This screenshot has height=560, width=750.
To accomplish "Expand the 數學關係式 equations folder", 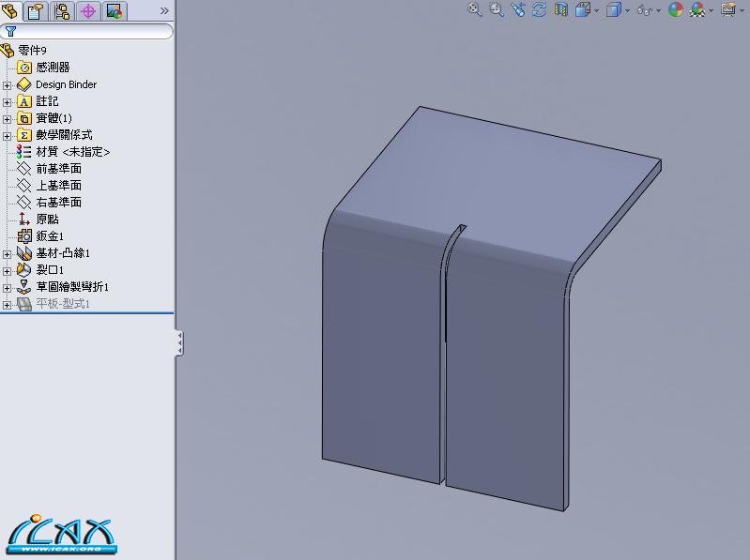I will [7, 136].
